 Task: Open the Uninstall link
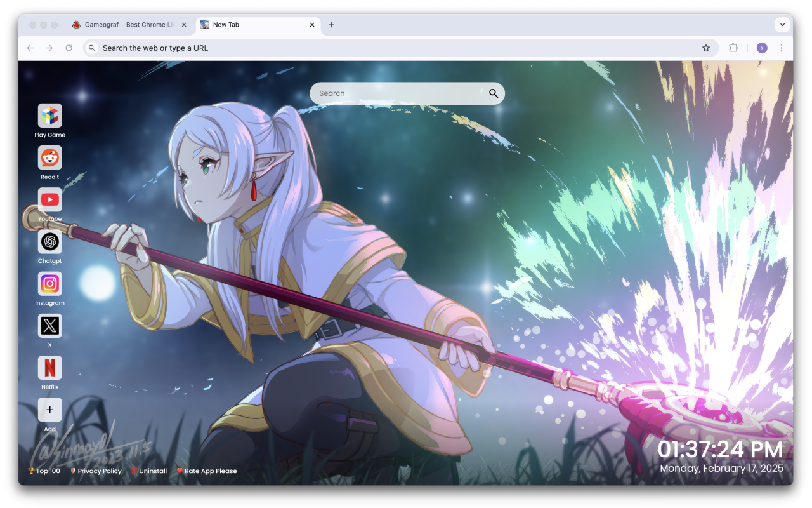[149, 471]
